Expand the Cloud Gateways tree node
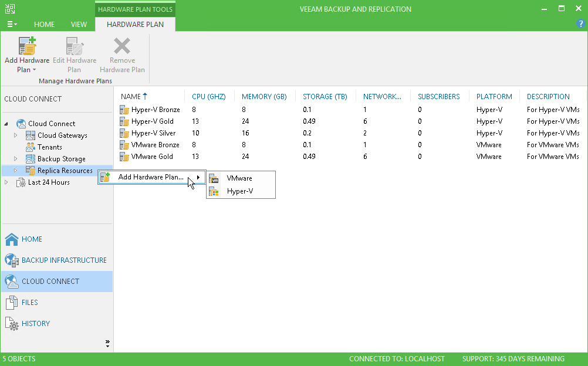Viewport: 588px width, 366px height. 15,135
